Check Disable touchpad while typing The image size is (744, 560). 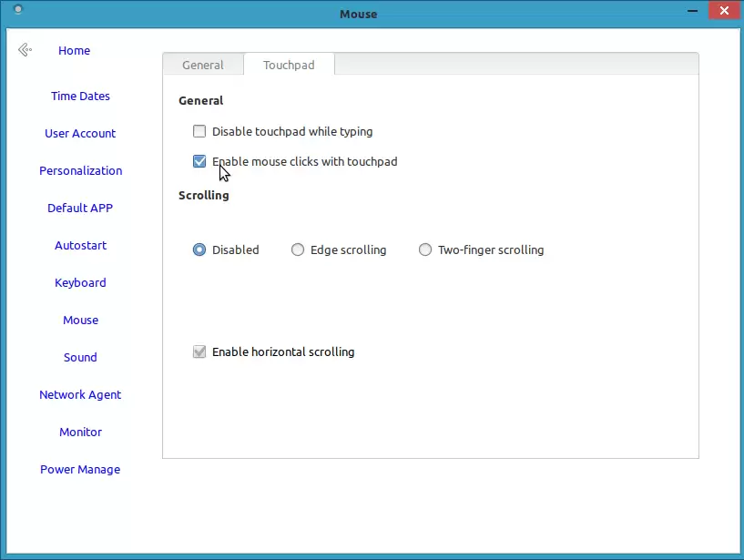point(199,131)
